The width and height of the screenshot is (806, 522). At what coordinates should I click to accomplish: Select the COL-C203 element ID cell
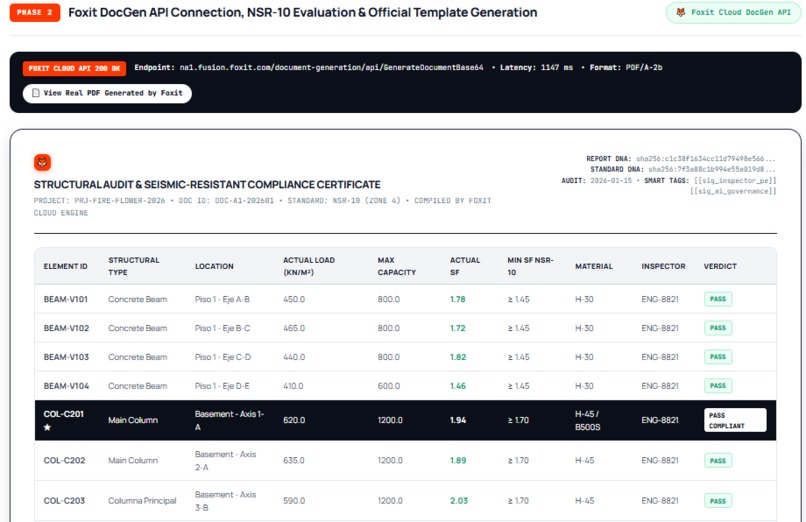pyautogui.click(x=64, y=500)
